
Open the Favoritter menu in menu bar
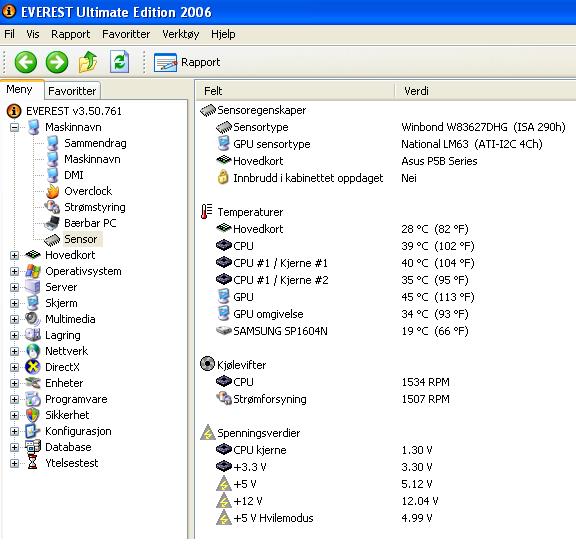[126, 34]
